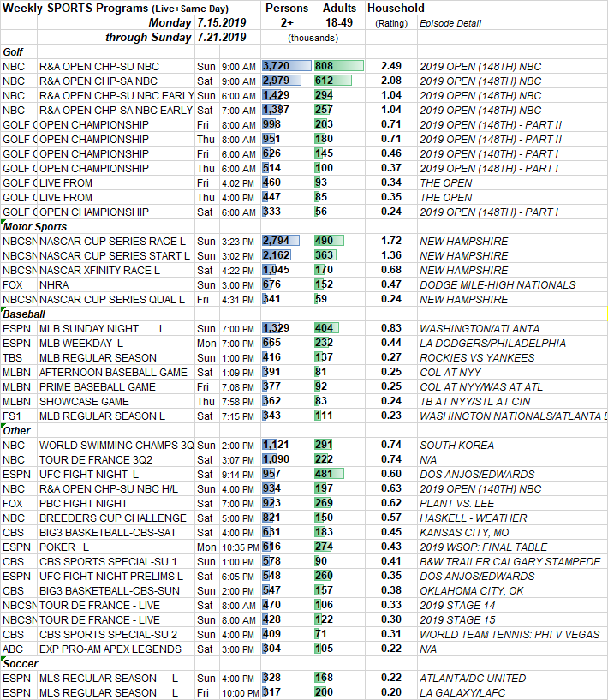Select the 2.49 household rating cell
This screenshot has width=608, height=700.
tap(391, 66)
